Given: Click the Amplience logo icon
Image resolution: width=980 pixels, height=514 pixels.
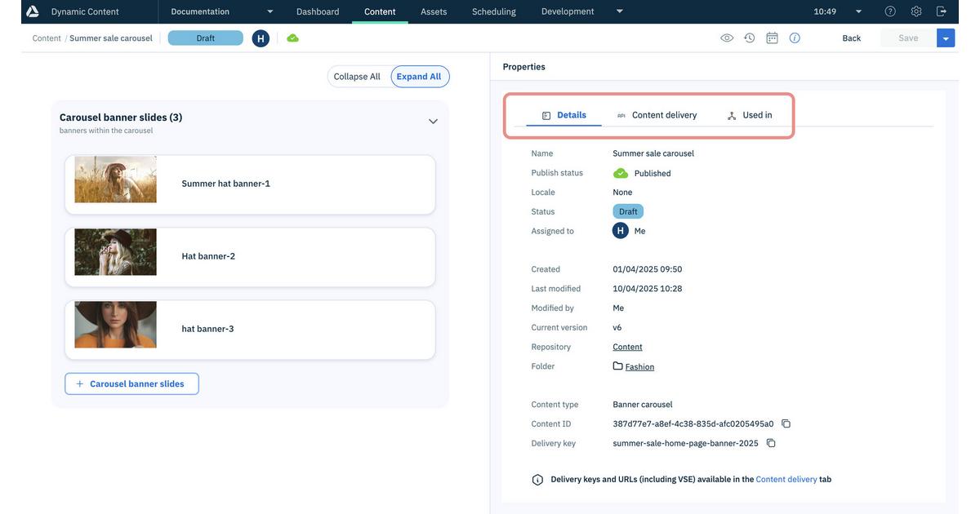Looking at the screenshot, I should 33,11.
